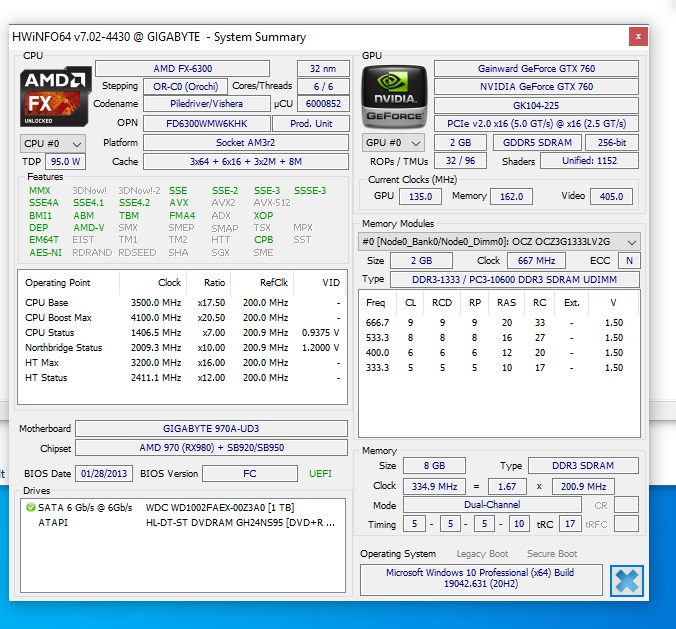Click the BIOS Date 01/28/2013 field
Image resolution: width=676 pixels, height=629 pixels.
[104, 473]
